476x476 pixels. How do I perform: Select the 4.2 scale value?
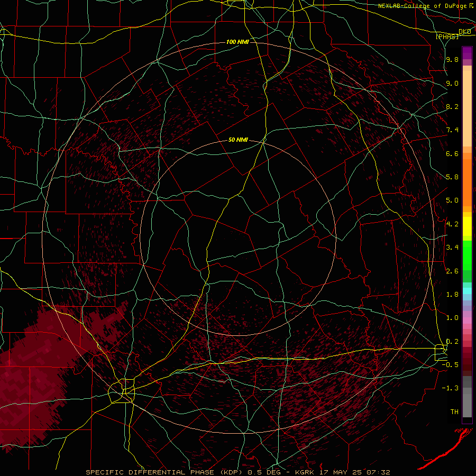pyautogui.click(x=452, y=224)
